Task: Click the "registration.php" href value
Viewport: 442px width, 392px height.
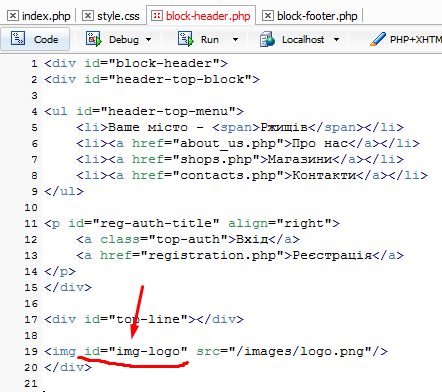Action: (212, 255)
